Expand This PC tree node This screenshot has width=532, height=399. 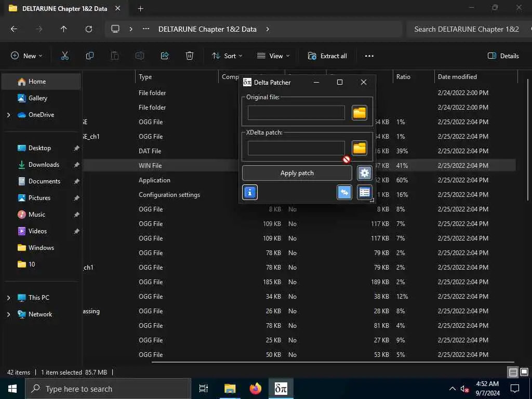click(8, 298)
